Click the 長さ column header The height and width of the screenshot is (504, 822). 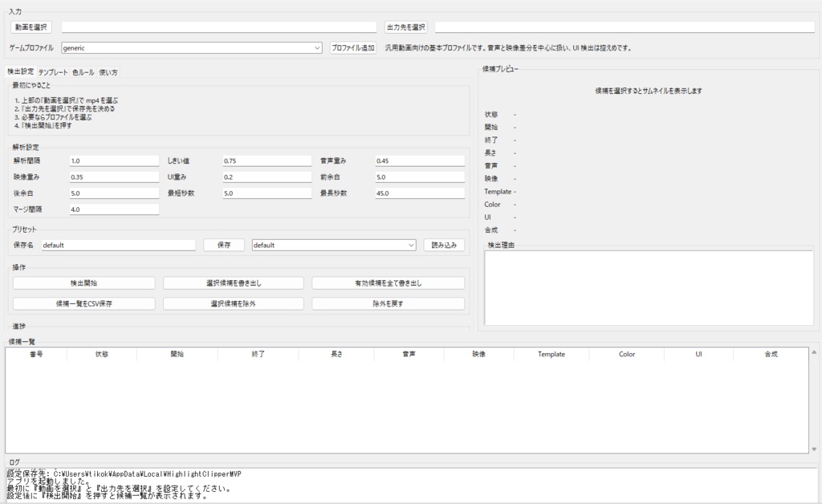[336, 354]
